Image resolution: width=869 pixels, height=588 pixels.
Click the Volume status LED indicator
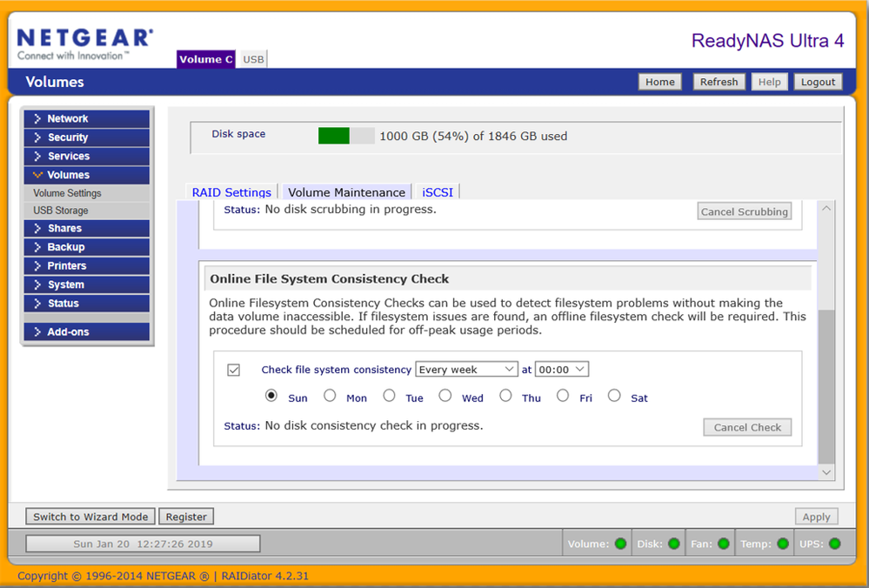tap(621, 544)
